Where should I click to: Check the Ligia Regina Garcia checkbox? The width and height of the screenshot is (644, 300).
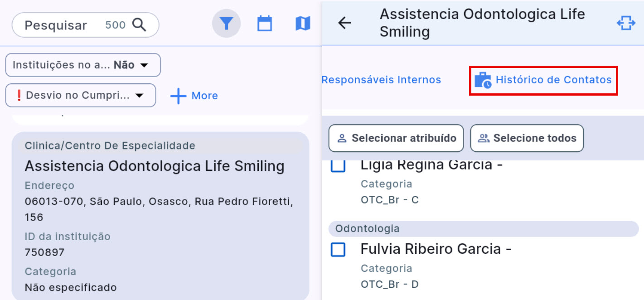[x=338, y=165]
